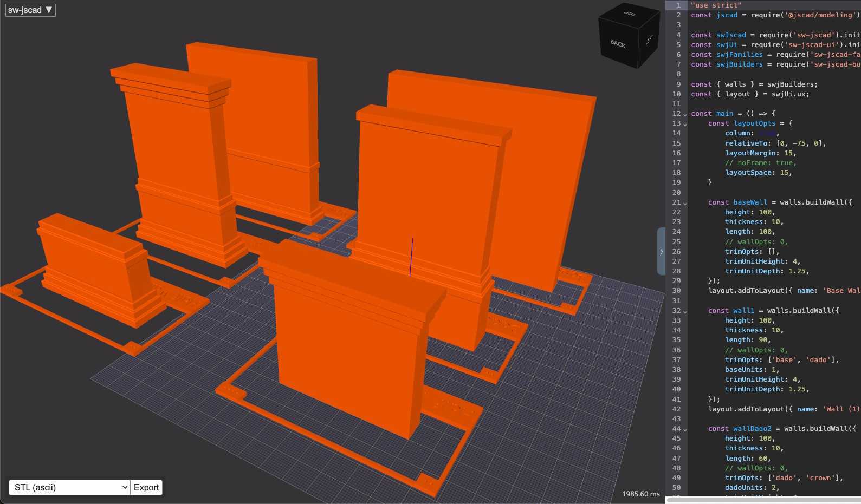Click the render time 1985.60 ms label
The image size is (861, 504).
pos(641,494)
